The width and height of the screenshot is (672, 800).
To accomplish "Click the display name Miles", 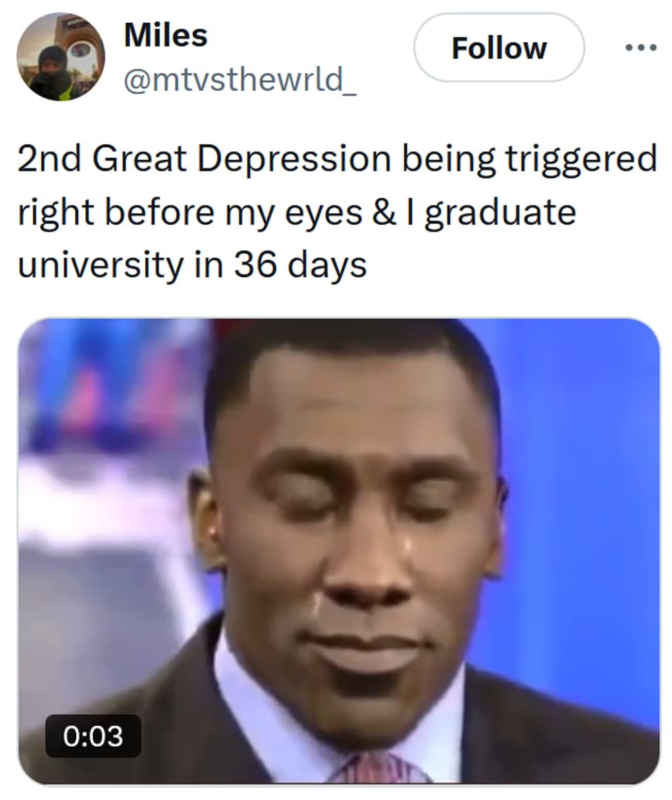I will click(x=165, y=36).
